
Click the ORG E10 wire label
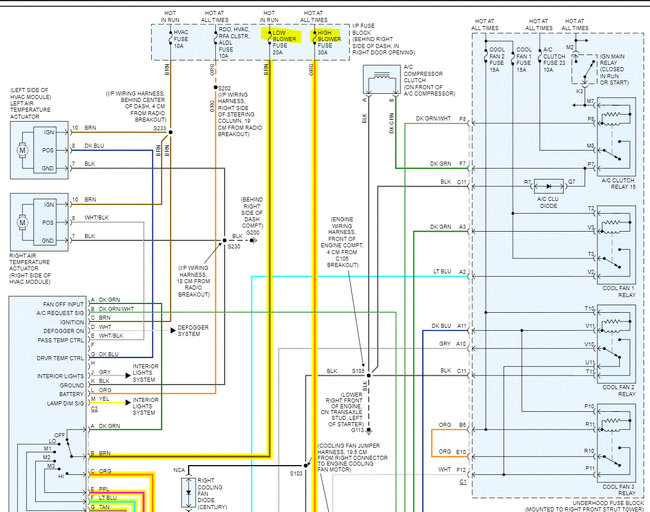(x=453, y=451)
